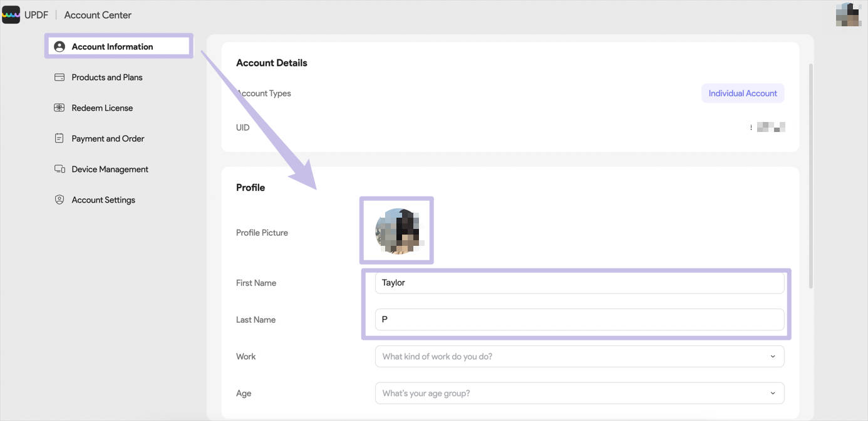Click the Last Name label
This screenshot has height=421, width=868.
[x=256, y=320]
